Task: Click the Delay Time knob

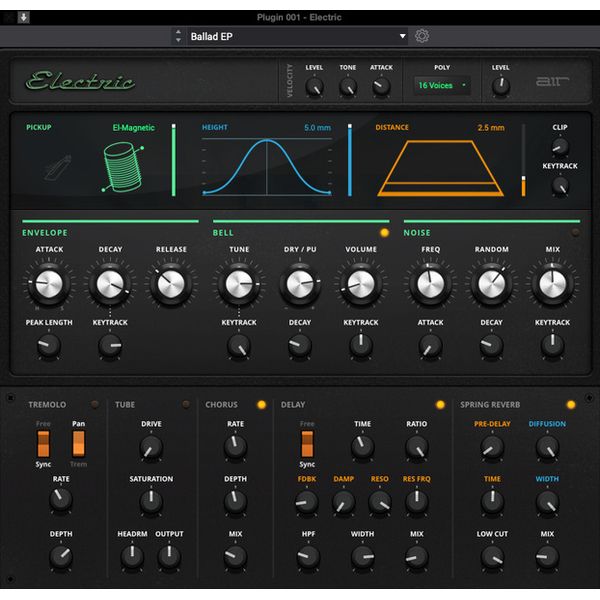Action: [362, 447]
